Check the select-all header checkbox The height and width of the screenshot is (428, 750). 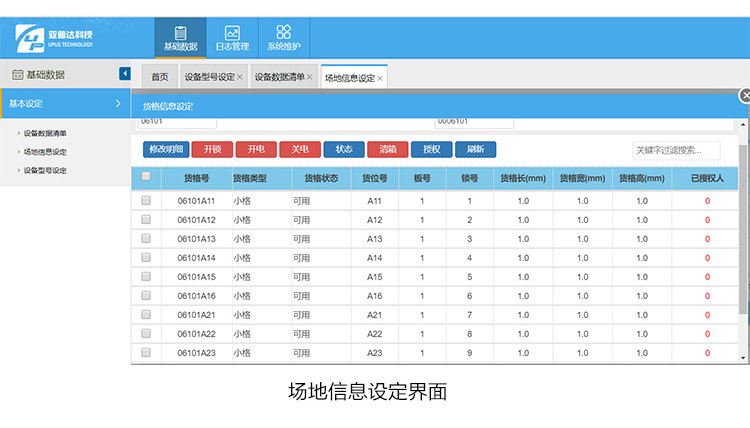point(146,176)
